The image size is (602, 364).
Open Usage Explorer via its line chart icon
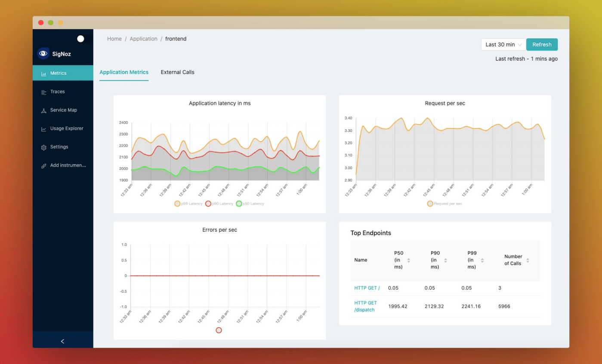(43, 129)
